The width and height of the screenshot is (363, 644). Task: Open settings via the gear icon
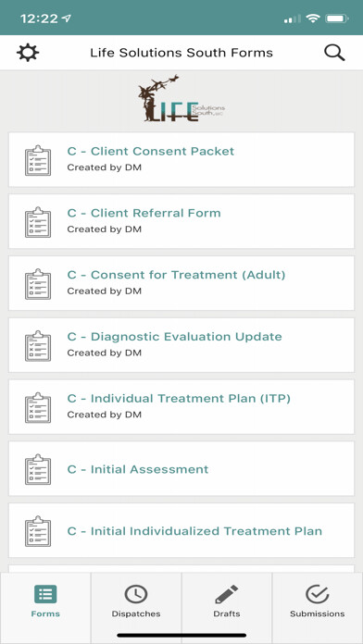click(x=28, y=53)
